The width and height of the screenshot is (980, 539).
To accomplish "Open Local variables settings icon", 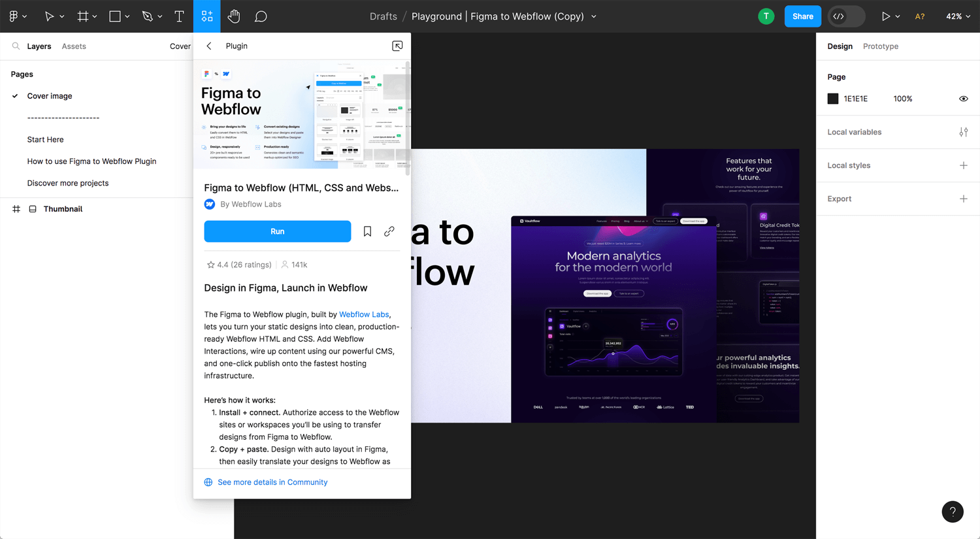I will click(964, 132).
